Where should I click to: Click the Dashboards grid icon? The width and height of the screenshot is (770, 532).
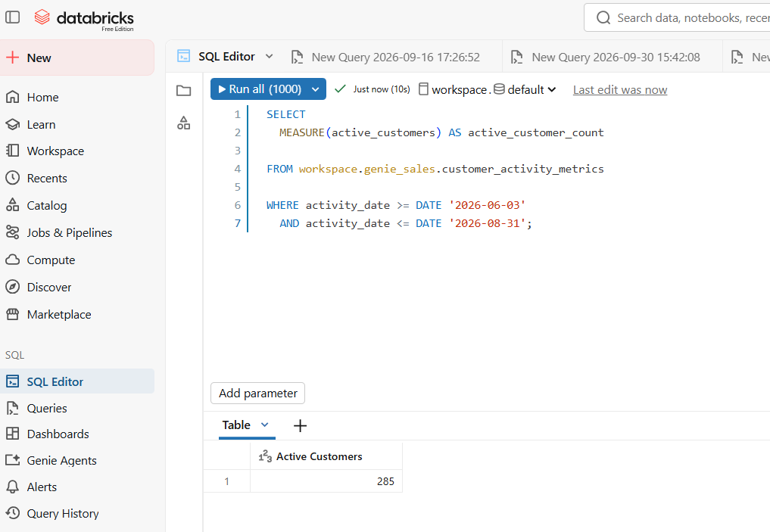(13, 434)
